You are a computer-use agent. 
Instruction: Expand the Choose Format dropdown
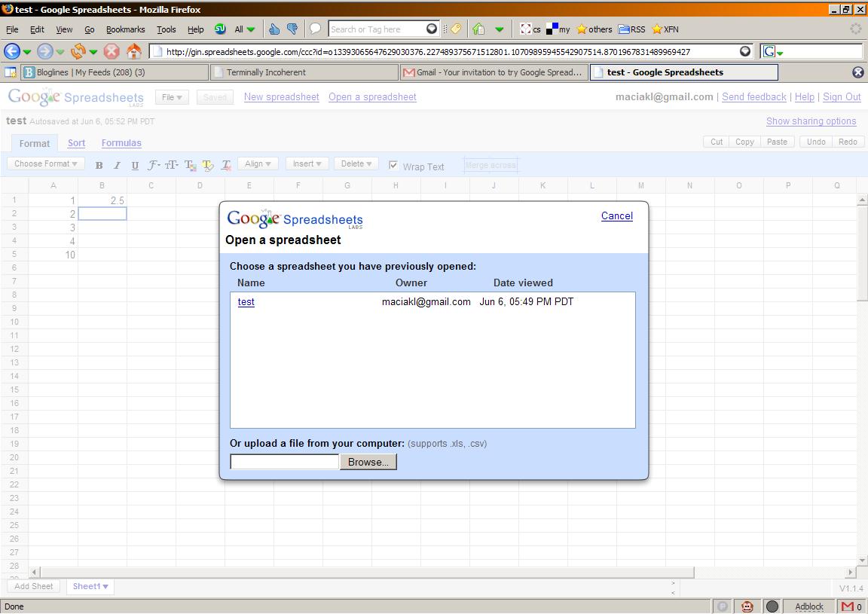click(45, 164)
